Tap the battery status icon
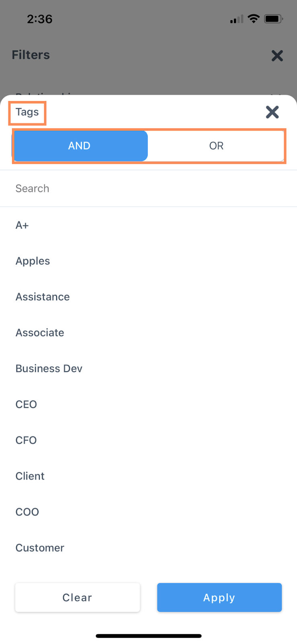Image resolution: width=297 pixels, height=644 pixels. [273, 19]
